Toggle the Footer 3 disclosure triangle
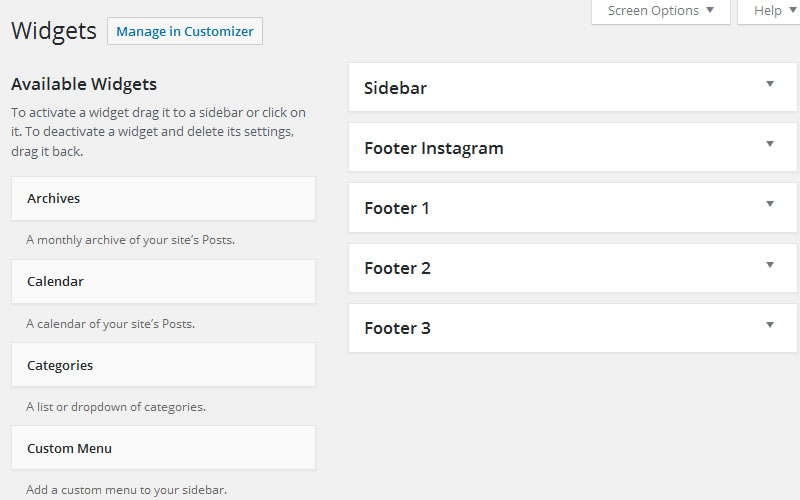The image size is (800, 500). click(770, 324)
